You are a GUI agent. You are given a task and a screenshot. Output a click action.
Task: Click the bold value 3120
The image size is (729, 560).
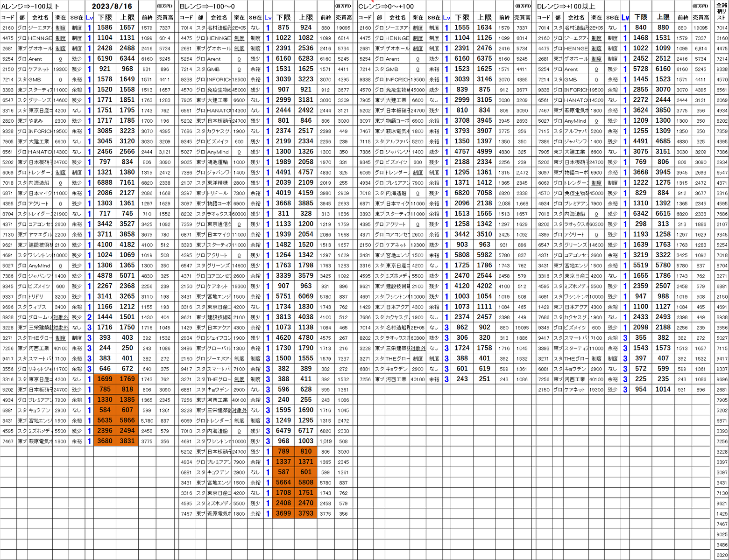point(127,141)
